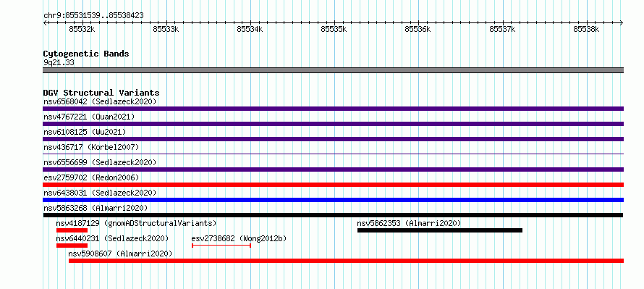644x289 pixels.
Task: Click the right arrowhead of the ruler
Action: click(x=622, y=22)
